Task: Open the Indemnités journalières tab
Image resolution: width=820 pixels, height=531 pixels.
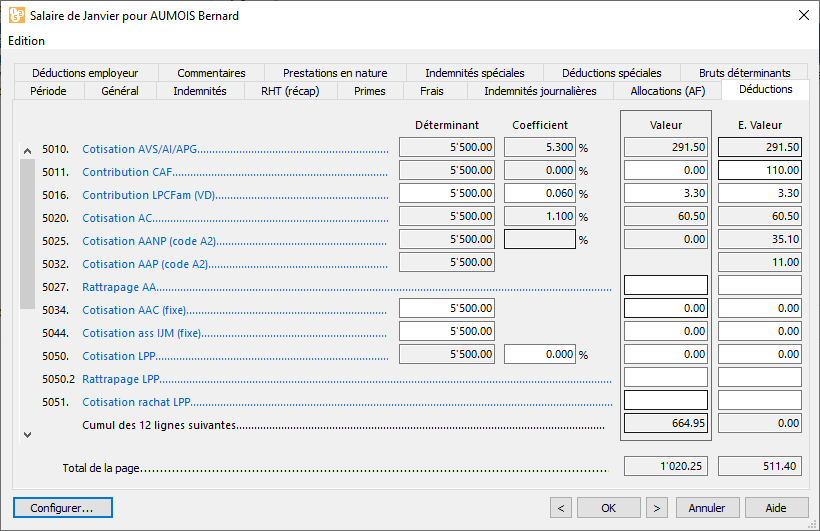Action: pyautogui.click(x=540, y=91)
